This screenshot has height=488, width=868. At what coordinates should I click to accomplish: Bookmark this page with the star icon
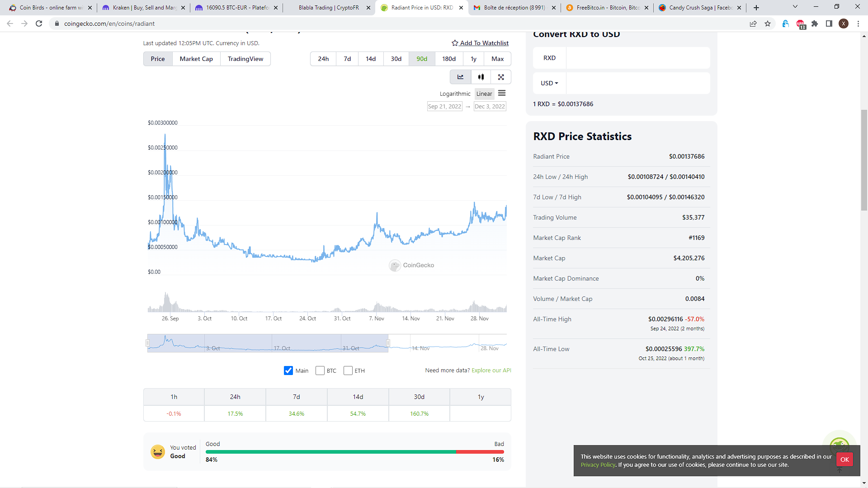[x=768, y=23]
